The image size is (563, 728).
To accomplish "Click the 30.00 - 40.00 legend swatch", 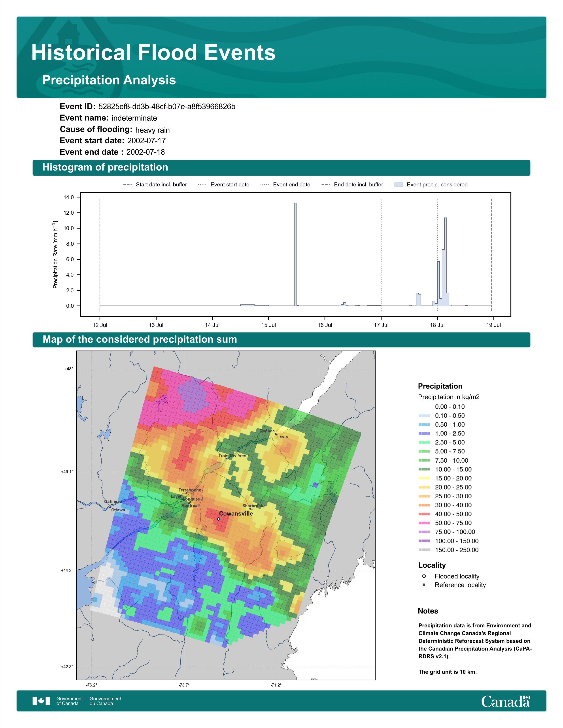I will [424, 505].
